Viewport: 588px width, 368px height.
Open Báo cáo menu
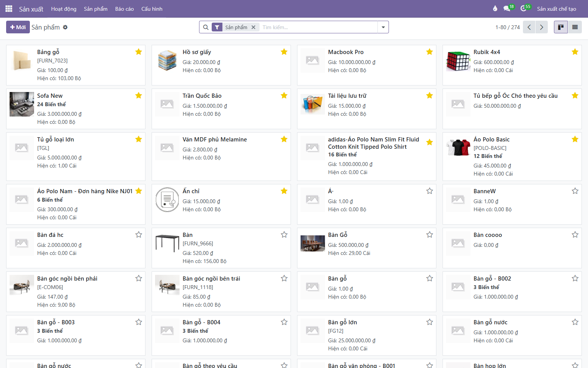[x=124, y=9]
